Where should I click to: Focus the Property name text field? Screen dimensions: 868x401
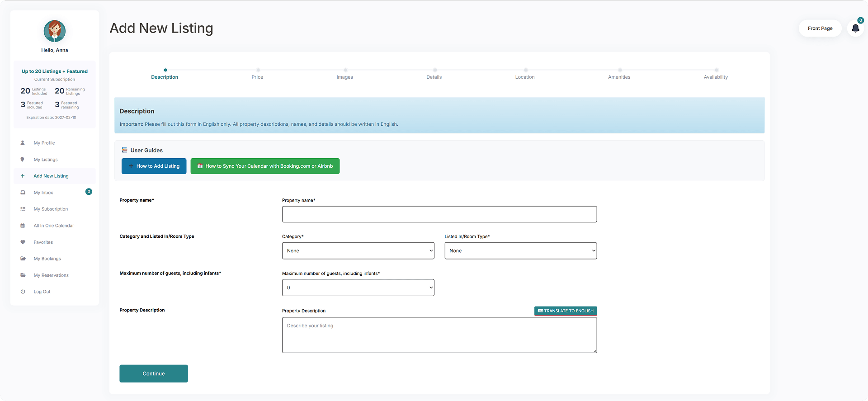click(x=439, y=214)
